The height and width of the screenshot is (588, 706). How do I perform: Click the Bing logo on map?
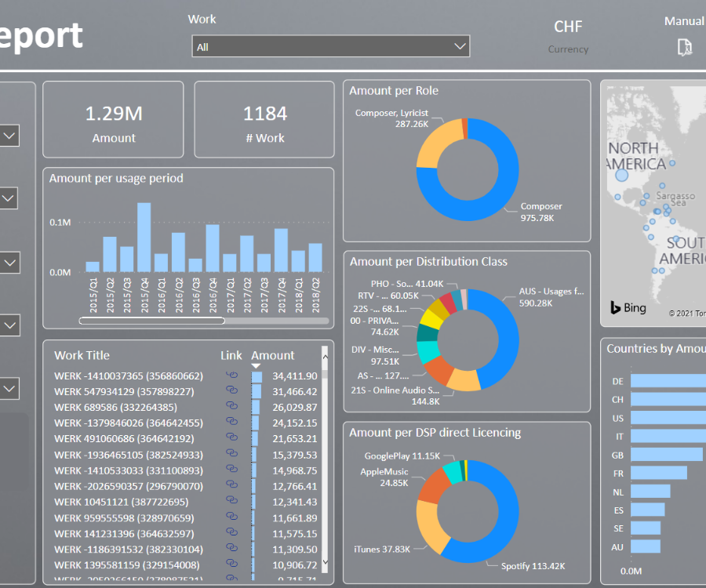tap(628, 308)
